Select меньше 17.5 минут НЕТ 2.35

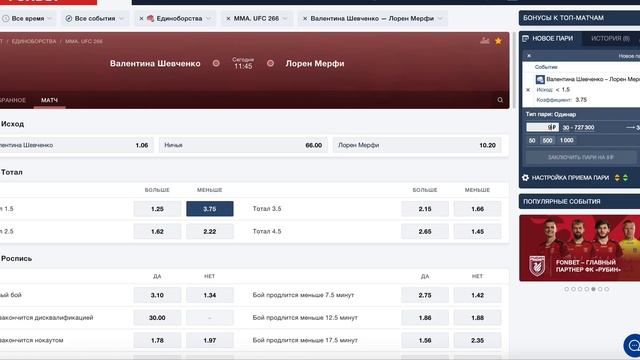pyautogui.click(x=477, y=340)
